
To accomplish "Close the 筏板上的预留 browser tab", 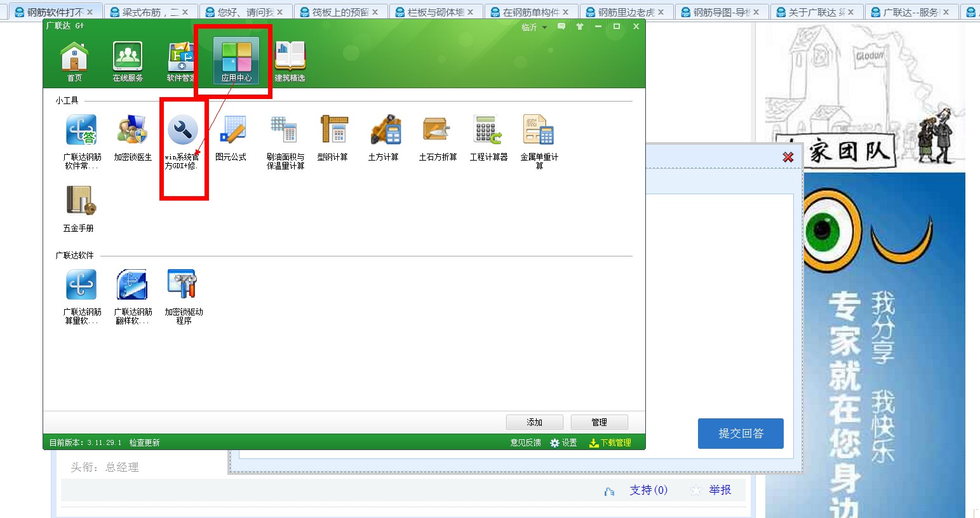I will [x=375, y=12].
